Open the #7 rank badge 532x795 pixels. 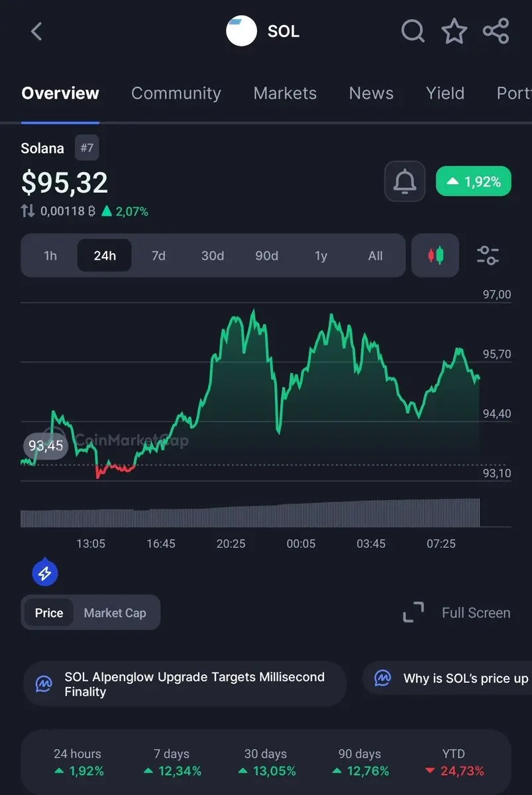(x=87, y=148)
